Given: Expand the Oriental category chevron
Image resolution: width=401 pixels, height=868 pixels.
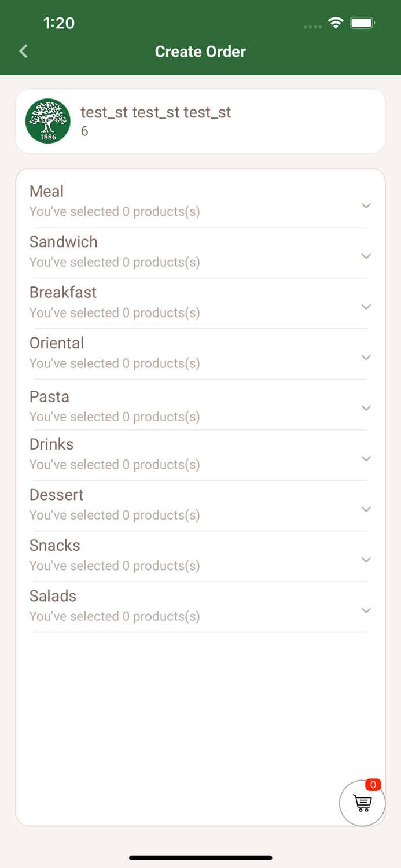Looking at the screenshot, I should point(366,358).
